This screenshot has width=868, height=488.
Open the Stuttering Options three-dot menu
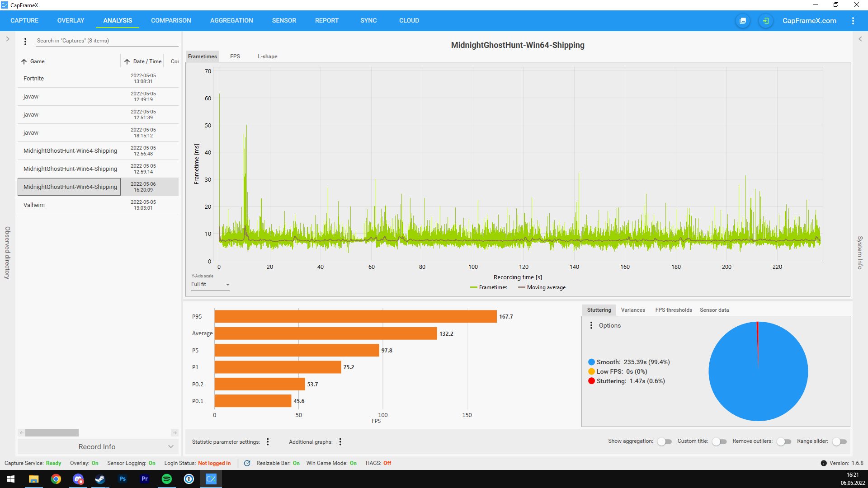[x=591, y=325]
